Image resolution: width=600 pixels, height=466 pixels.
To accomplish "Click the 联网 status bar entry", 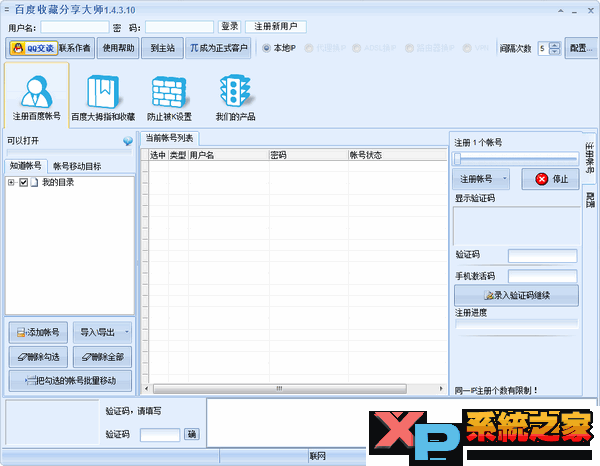I will [318, 456].
